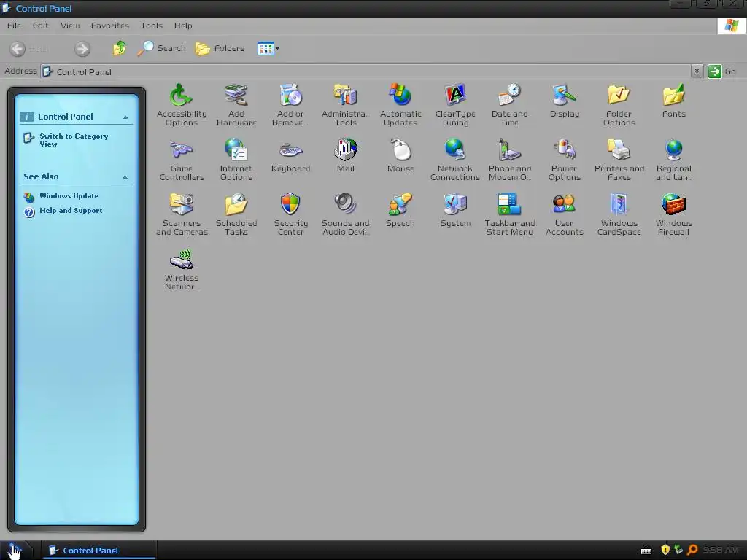Open Automatic Updates

[400, 105]
